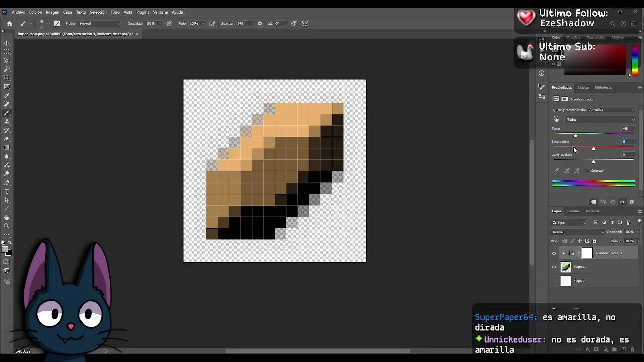Select the Move tool in left toolbar
The image size is (644, 362).
[7, 43]
